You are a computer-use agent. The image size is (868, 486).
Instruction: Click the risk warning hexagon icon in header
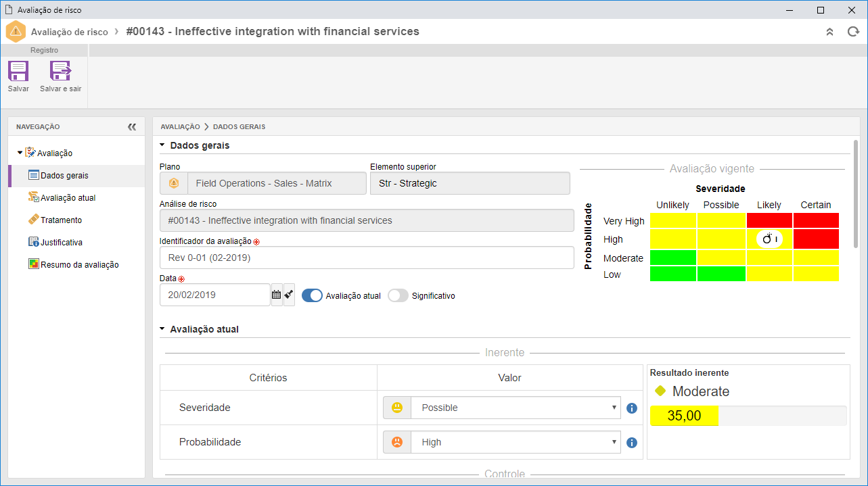(16, 32)
